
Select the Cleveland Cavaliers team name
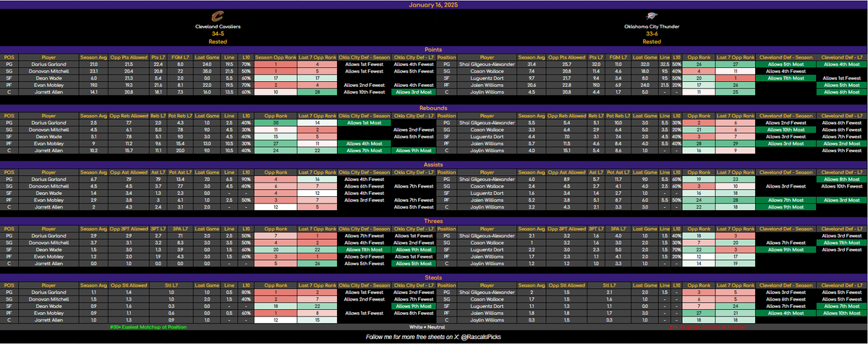[x=218, y=27]
